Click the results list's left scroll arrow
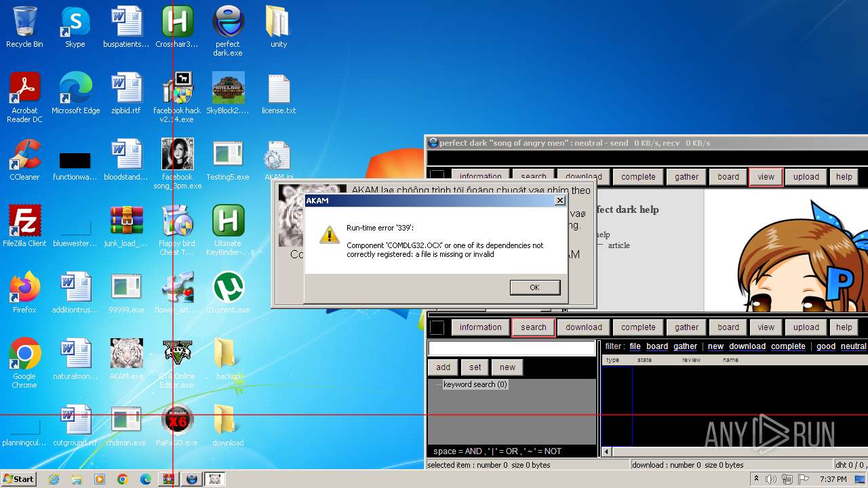The width and height of the screenshot is (868, 488). [x=606, y=451]
